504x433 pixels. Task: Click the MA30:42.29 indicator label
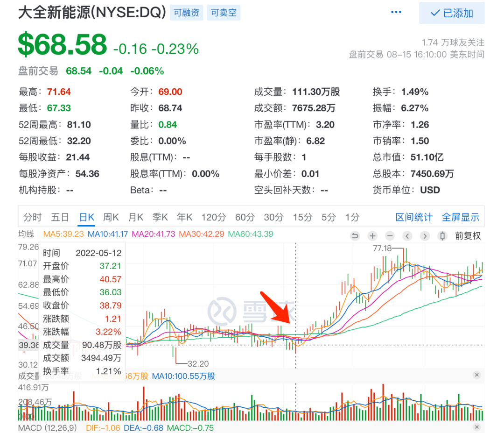(x=202, y=234)
